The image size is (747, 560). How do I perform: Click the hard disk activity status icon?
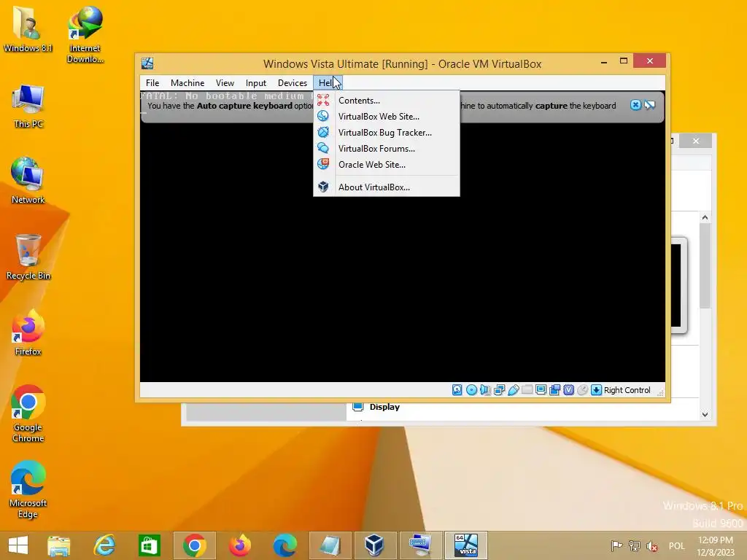point(457,390)
